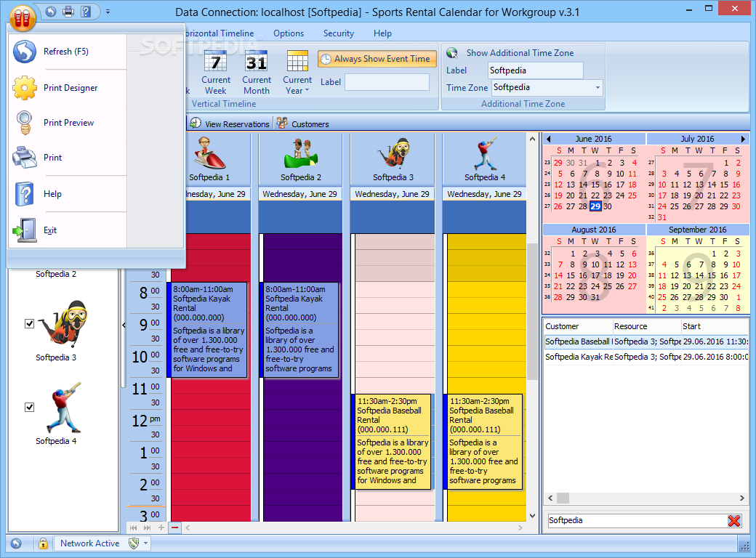Open the 11:30am Baseball Rental on Softpedia 4
This screenshot has width=756, height=558.
pos(483,442)
